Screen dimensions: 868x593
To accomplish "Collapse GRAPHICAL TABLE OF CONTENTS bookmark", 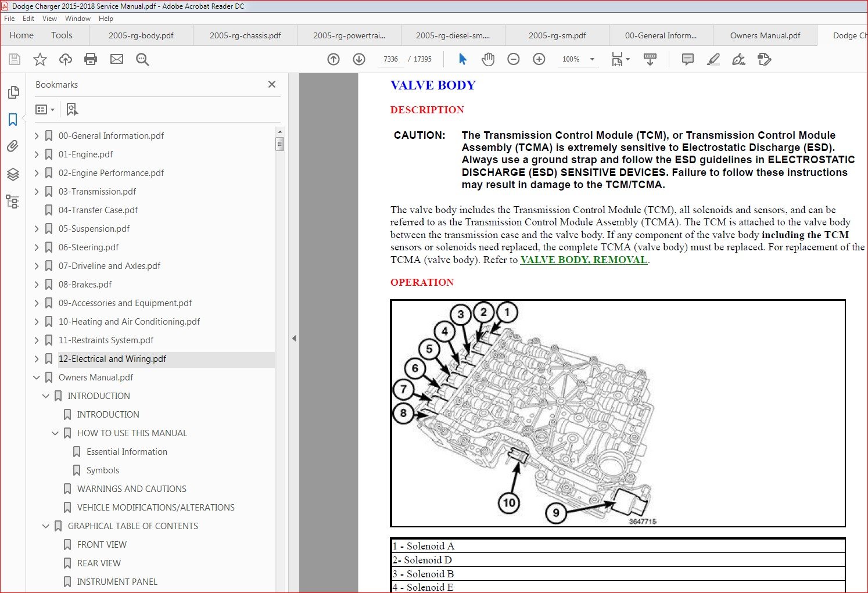I will pyautogui.click(x=46, y=526).
